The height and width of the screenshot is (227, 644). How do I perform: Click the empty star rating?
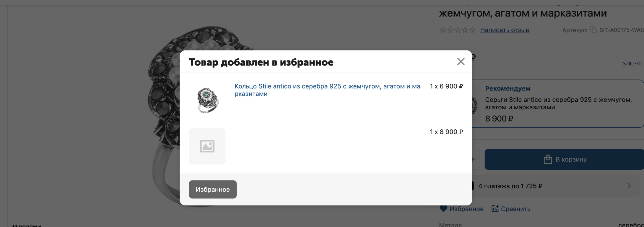click(x=458, y=30)
